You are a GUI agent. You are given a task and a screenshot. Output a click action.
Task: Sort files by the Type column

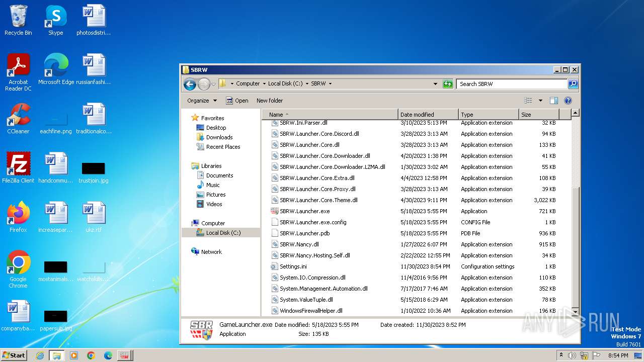489,115
